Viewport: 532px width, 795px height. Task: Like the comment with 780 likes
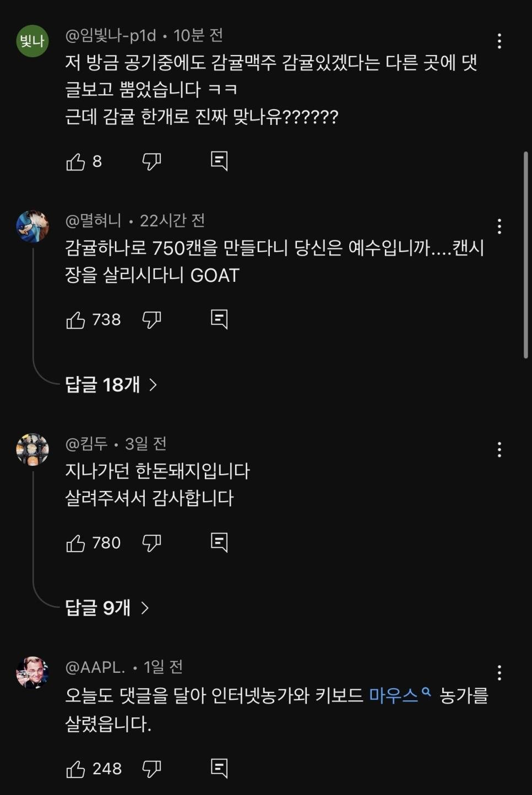[x=75, y=543]
